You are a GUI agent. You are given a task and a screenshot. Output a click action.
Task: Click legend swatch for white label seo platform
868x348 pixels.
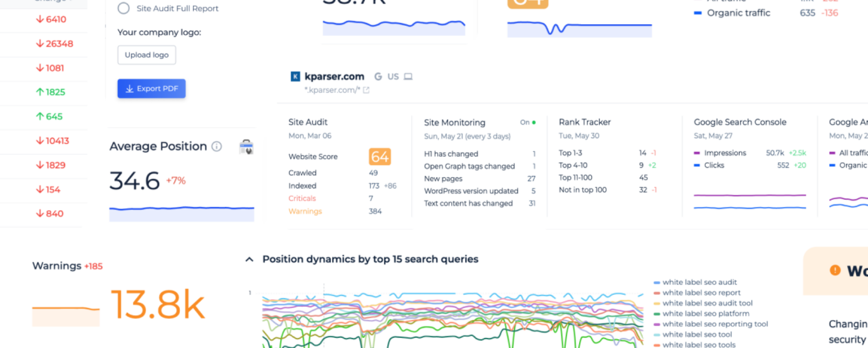(657, 314)
